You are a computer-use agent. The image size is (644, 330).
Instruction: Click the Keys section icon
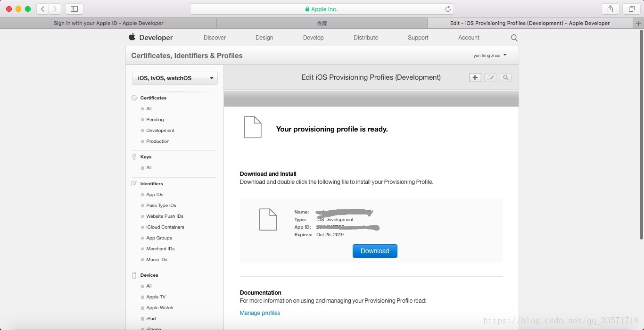pos(134,157)
